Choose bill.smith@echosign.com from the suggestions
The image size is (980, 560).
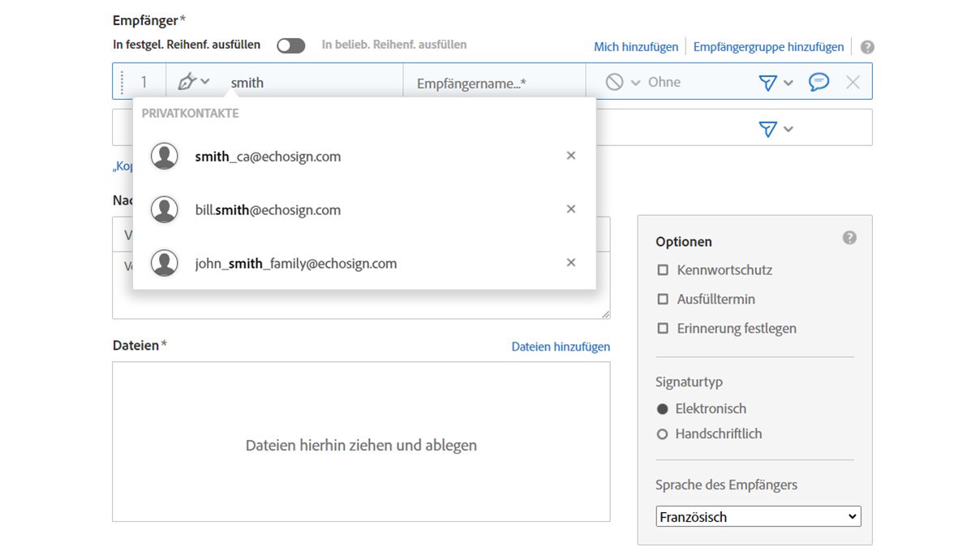(364, 209)
